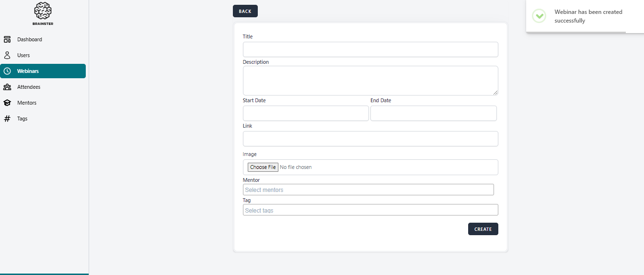Click into the Description text area
Image resolution: width=644 pixels, height=275 pixels.
(370, 81)
